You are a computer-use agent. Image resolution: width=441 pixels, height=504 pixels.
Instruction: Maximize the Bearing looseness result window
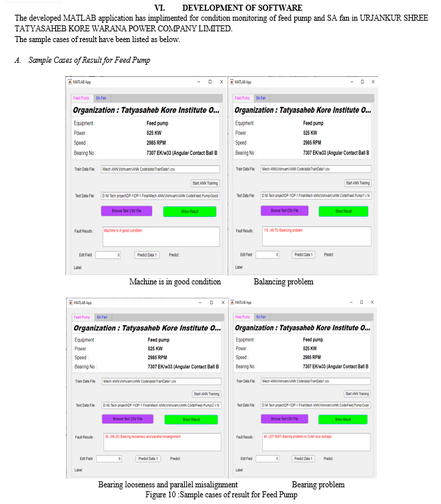tap(211, 302)
